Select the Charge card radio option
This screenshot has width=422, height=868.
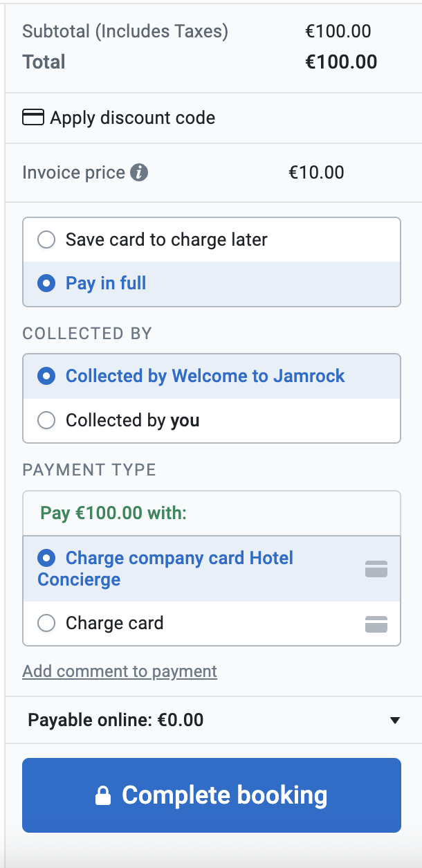point(46,624)
